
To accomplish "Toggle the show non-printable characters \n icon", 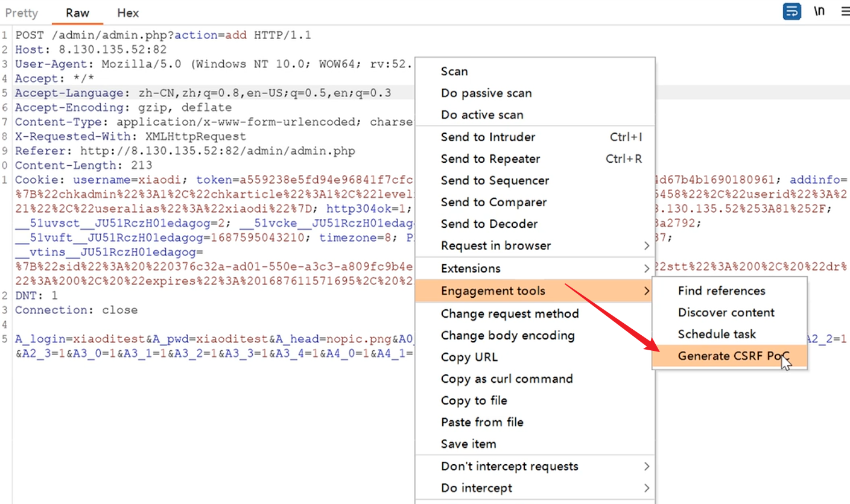I will 819,11.
